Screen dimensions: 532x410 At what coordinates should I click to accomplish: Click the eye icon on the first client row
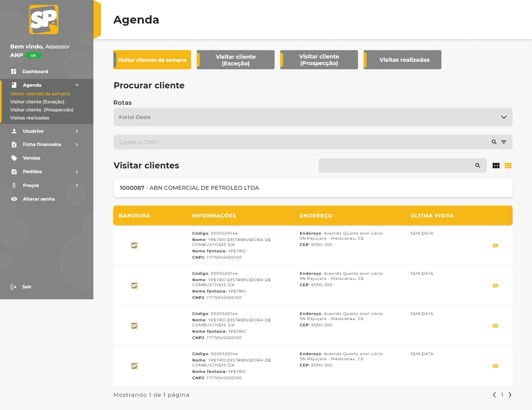click(495, 245)
